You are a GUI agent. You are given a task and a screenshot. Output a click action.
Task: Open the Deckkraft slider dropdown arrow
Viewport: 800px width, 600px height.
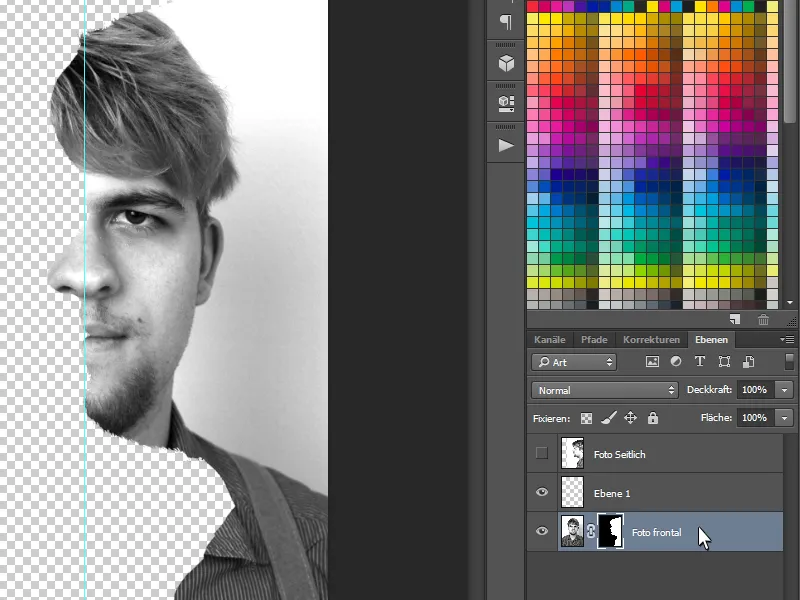click(x=784, y=390)
